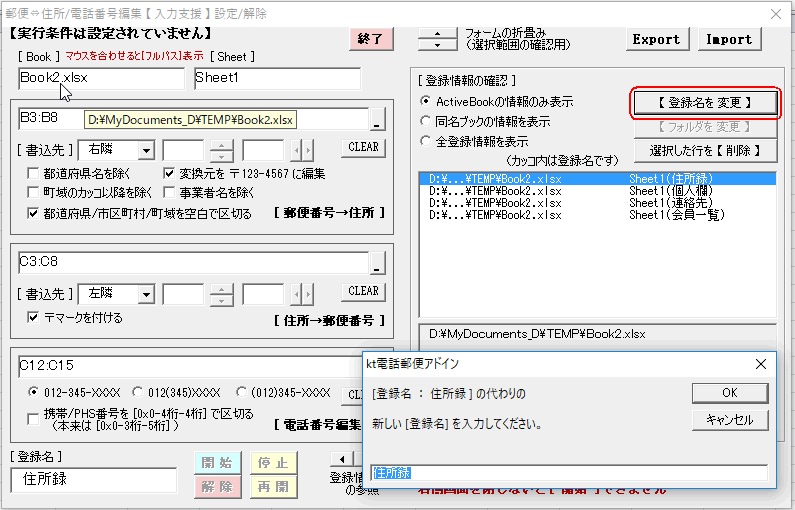Screen dimensions: 795x510
Task: Click the form fold up arrow spinner
Action: click(438, 33)
